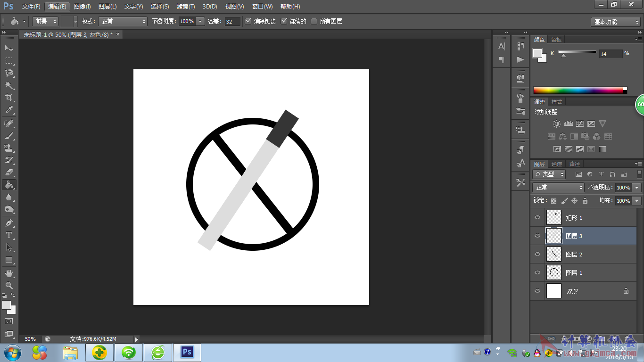Image resolution: width=644 pixels, height=362 pixels.
Task: Hide the 背景 layer
Action: [537, 291]
